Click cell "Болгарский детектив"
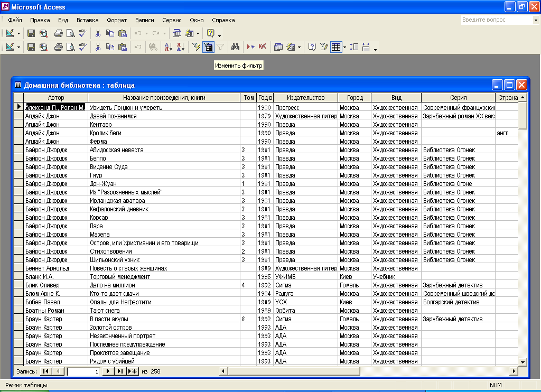 click(x=458, y=302)
